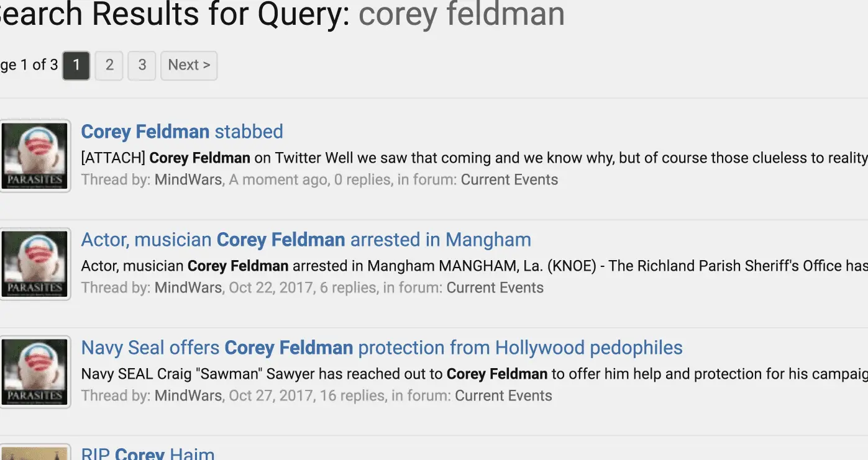
Task: Go to page 2 of results
Action: pyautogui.click(x=109, y=65)
